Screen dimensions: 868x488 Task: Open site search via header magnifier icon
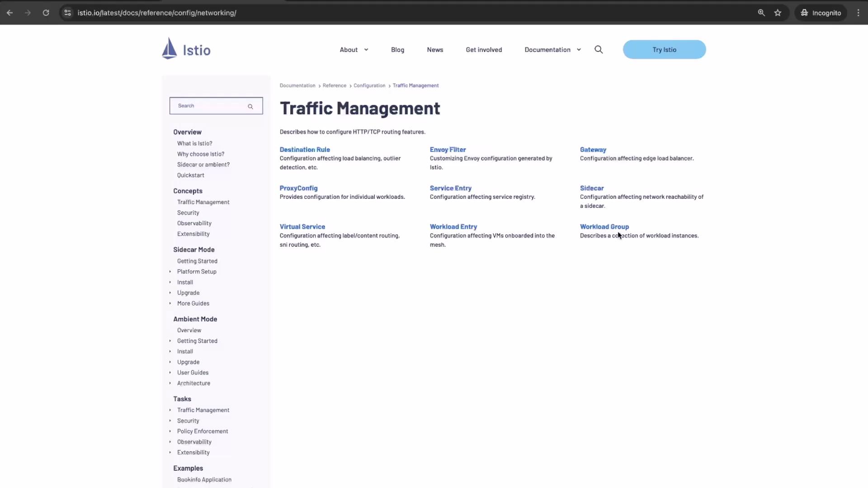[x=599, y=50]
